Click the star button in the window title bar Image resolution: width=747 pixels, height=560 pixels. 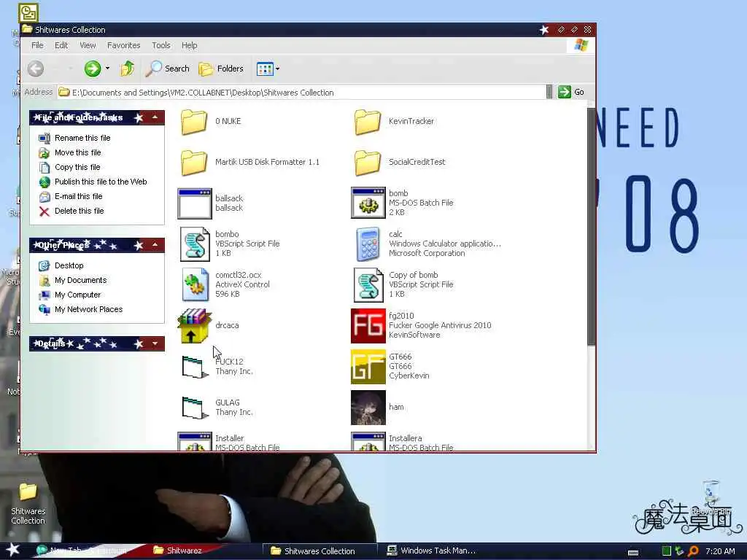[x=544, y=30]
